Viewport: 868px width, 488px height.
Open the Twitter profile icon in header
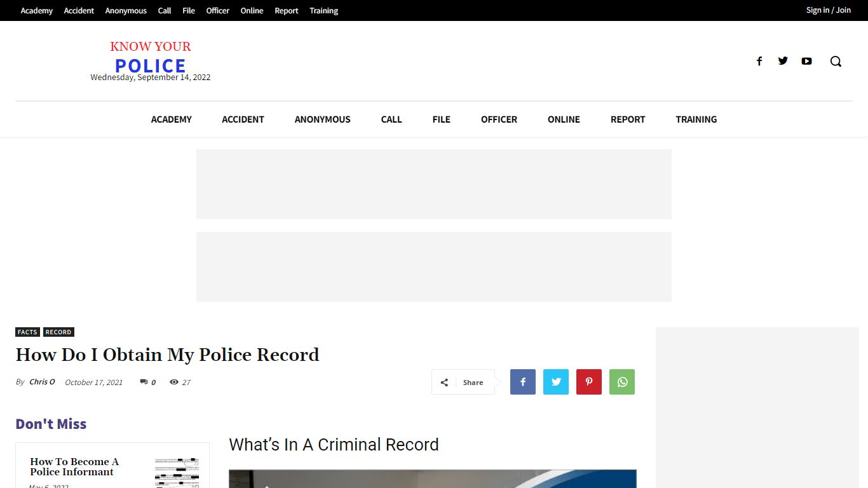783,61
